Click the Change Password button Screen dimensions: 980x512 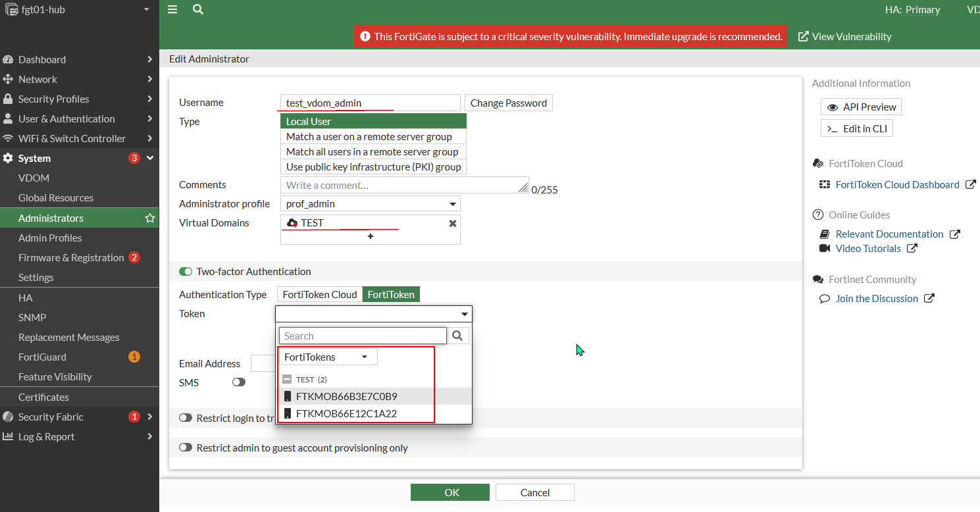509,103
